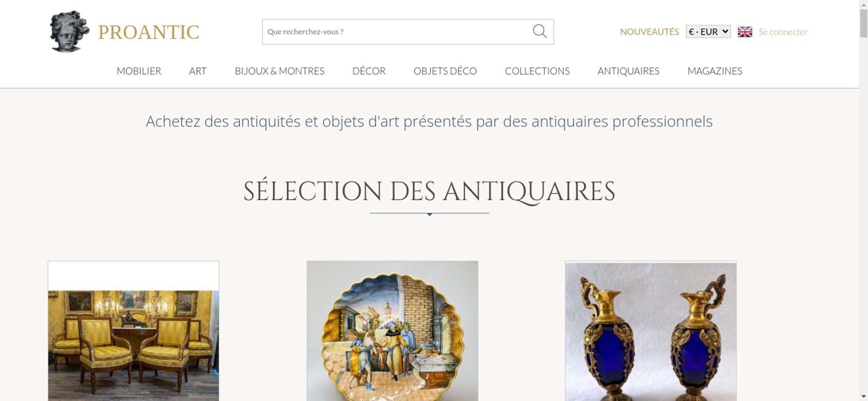
Task: Open the ANTIQUAIRES menu
Action: coord(628,71)
